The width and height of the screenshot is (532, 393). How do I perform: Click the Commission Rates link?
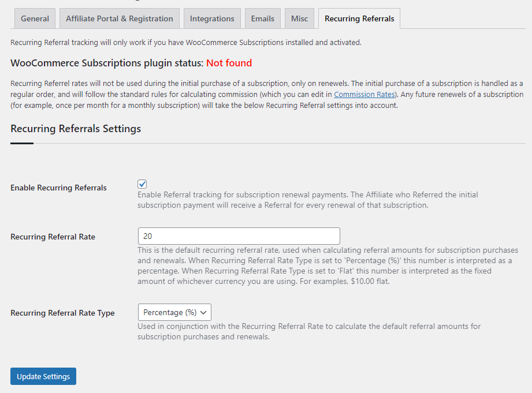point(364,93)
